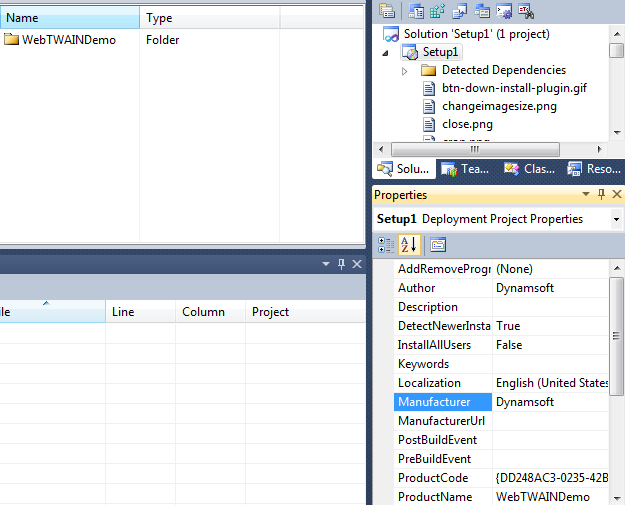This screenshot has width=625, height=505.
Task: Open the Custom Actions Editor
Action: pyautogui.click(x=504, y=12)
